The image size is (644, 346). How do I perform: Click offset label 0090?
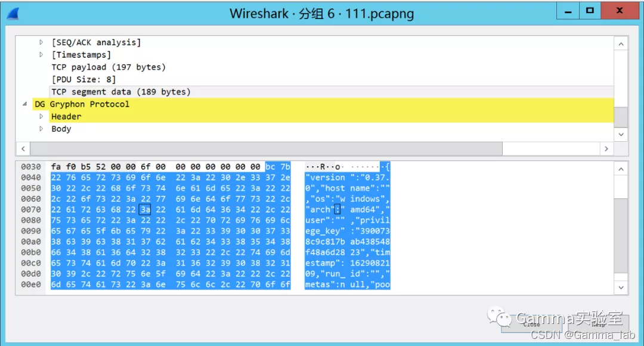(31, 231)
